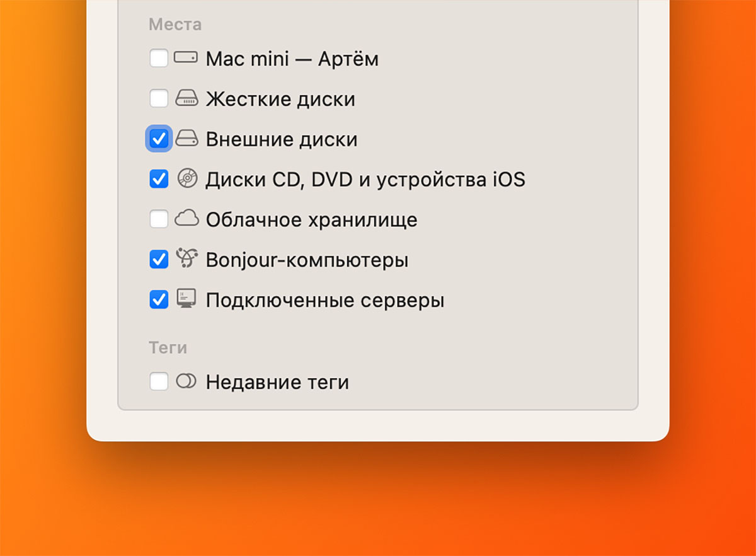Image resolution: width=756 pixels, height=556 pixels.
Task: Enable the Mac mini — Артём checkbox
Action: click(159, 59)
